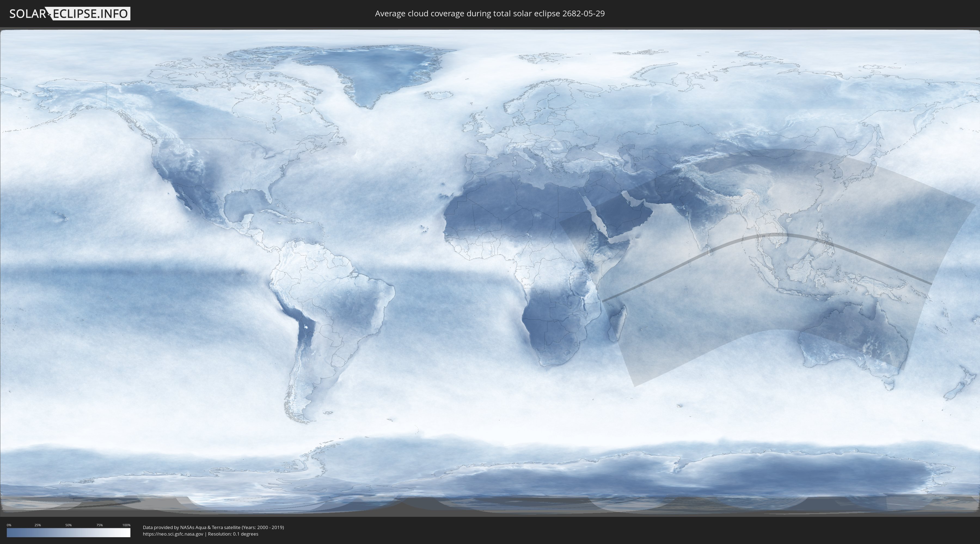Click the '25%' legend label
The height and width of the screenshot is (544, 980).
coord(38,525)
